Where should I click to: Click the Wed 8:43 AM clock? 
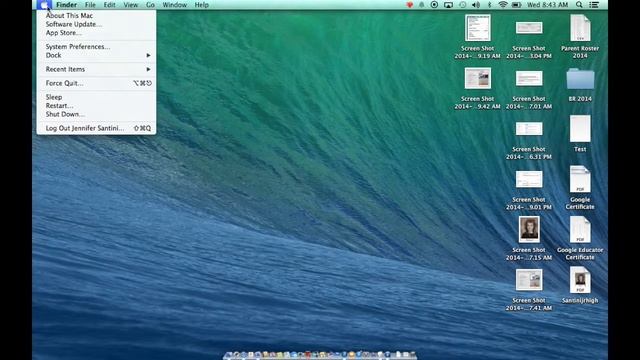[x=547, y=5]
